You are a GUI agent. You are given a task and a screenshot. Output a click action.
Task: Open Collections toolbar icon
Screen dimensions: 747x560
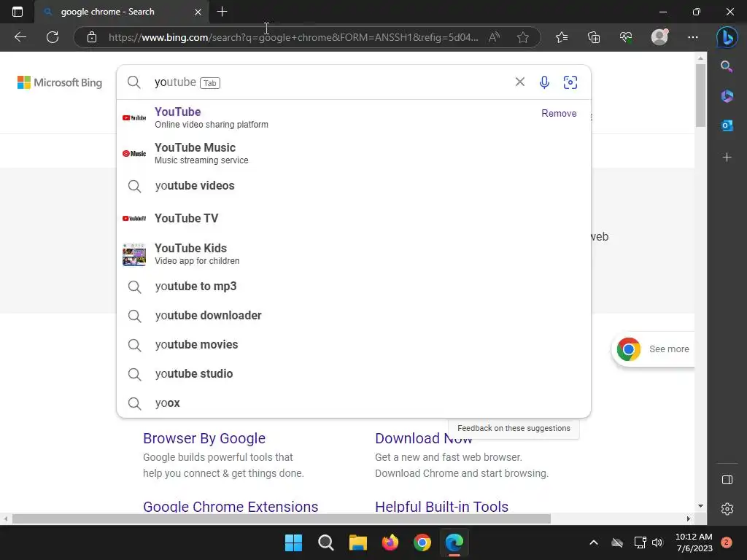594,37
